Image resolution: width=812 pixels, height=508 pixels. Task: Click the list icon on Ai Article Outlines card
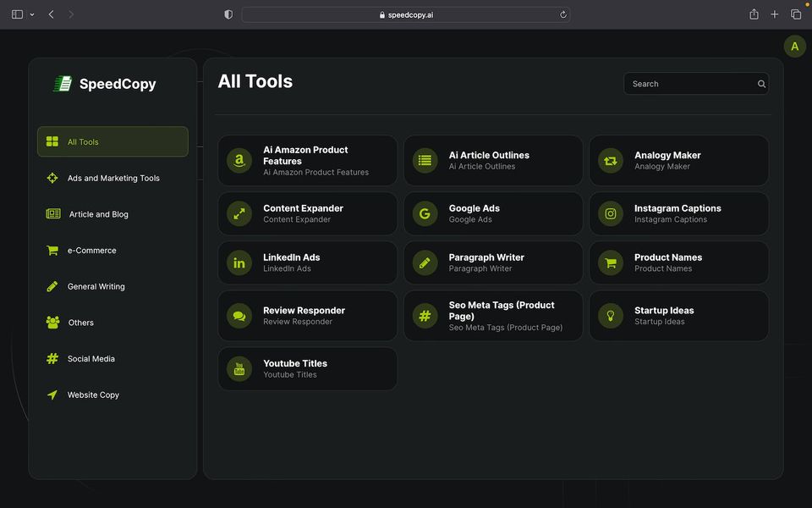(425, 161)
